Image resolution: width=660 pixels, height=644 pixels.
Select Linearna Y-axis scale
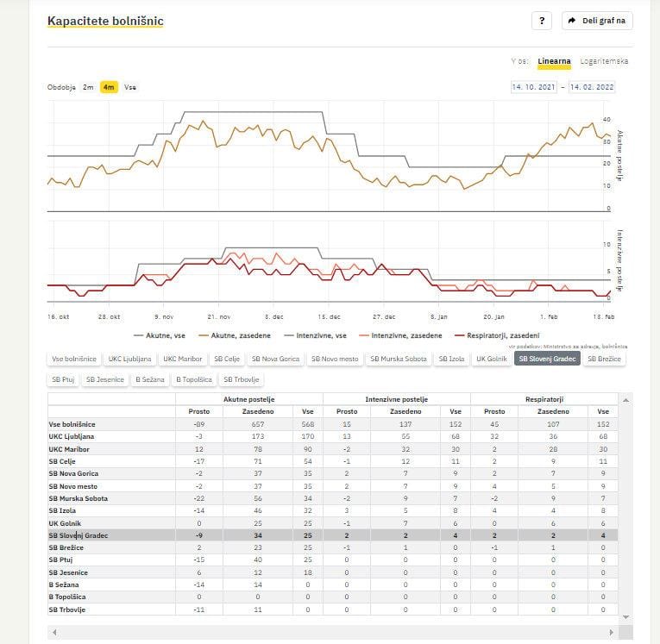coord(554,61)
